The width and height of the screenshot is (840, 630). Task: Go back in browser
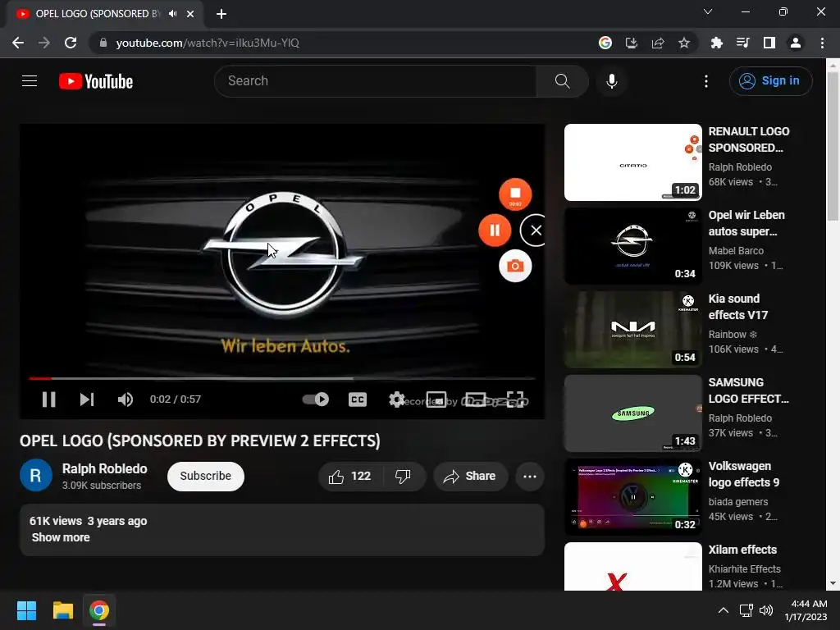[x=18, y=43]
